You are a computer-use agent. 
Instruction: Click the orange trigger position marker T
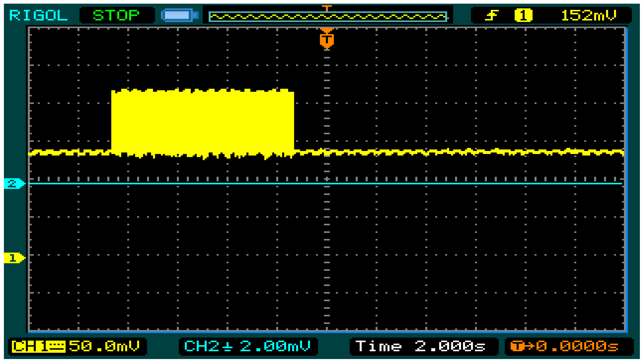tap(326, 39)
